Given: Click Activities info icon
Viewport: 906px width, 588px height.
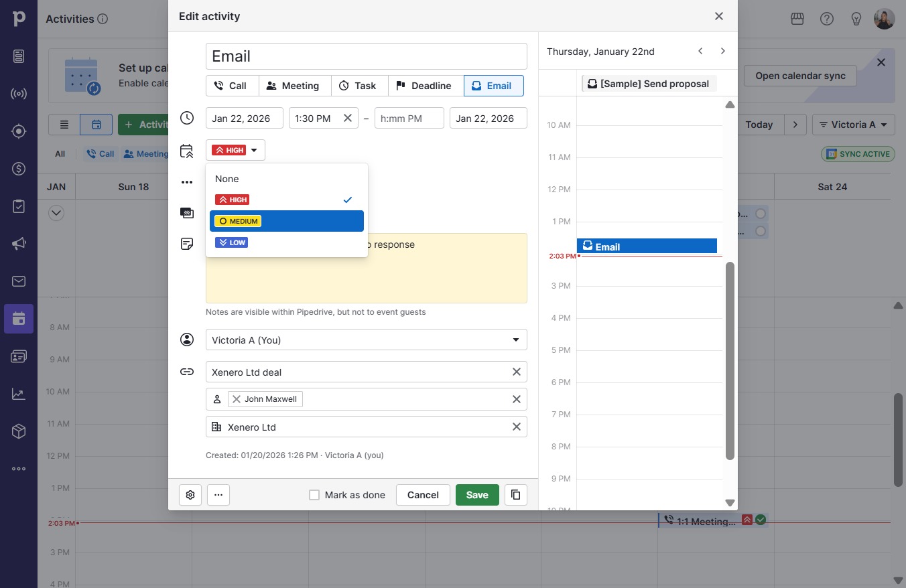Looking at the screenshot, I should point(103,19).
